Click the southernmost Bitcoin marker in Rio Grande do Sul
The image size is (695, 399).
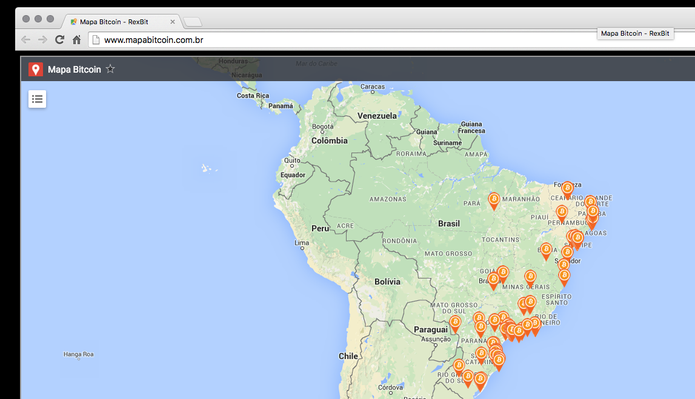point(480,381)
